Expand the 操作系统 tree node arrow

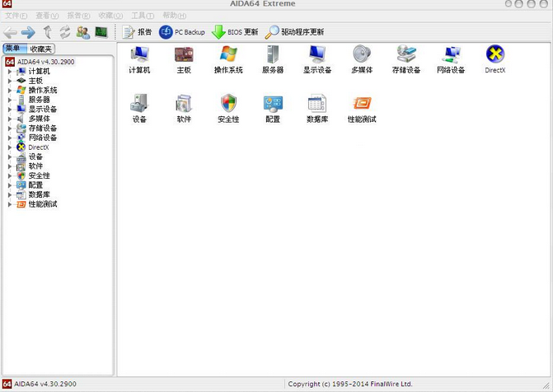pyautogui.click(x=10, y=91)
